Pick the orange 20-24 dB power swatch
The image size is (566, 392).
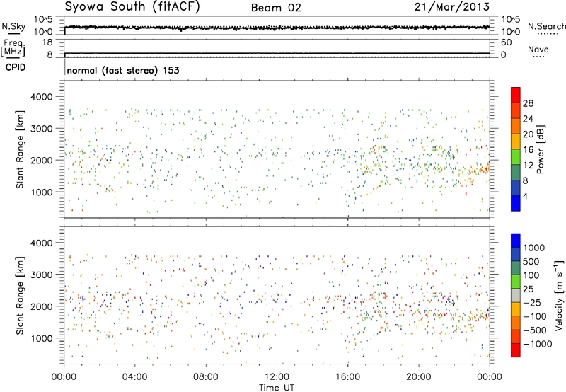pyautogui.click(x=516, y=126)
